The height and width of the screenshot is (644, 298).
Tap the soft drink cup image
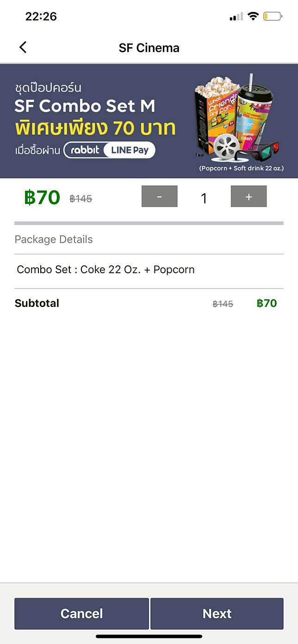(x=255, y=111)
